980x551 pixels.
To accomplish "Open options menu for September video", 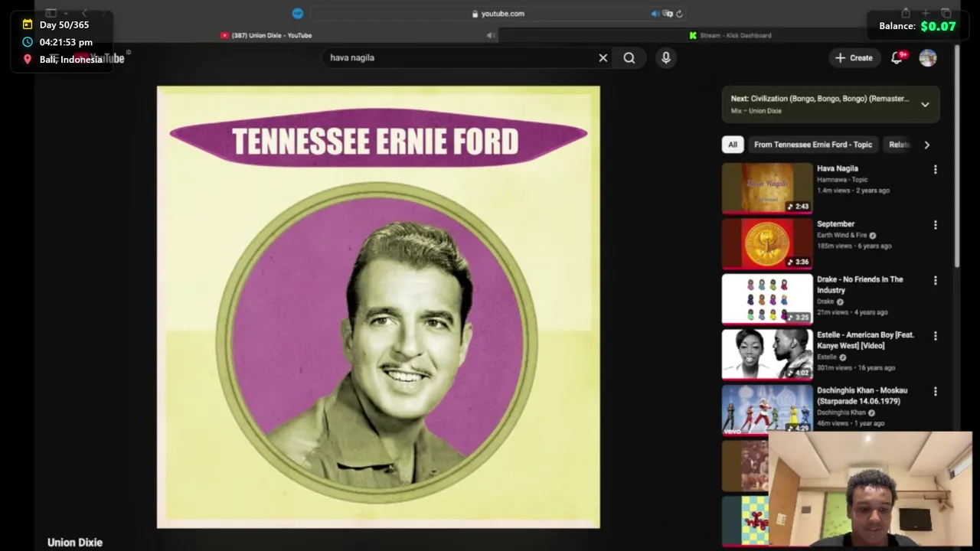I will 935,225.
